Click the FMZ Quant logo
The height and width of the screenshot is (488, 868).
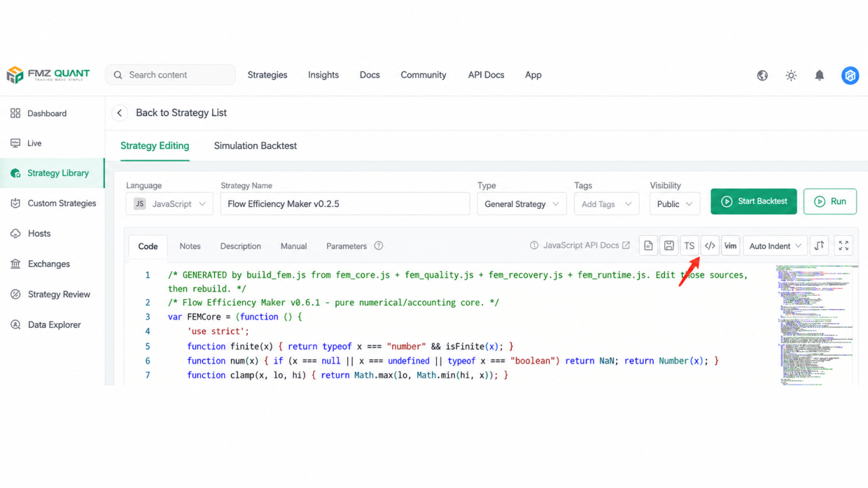coord(48,75)
